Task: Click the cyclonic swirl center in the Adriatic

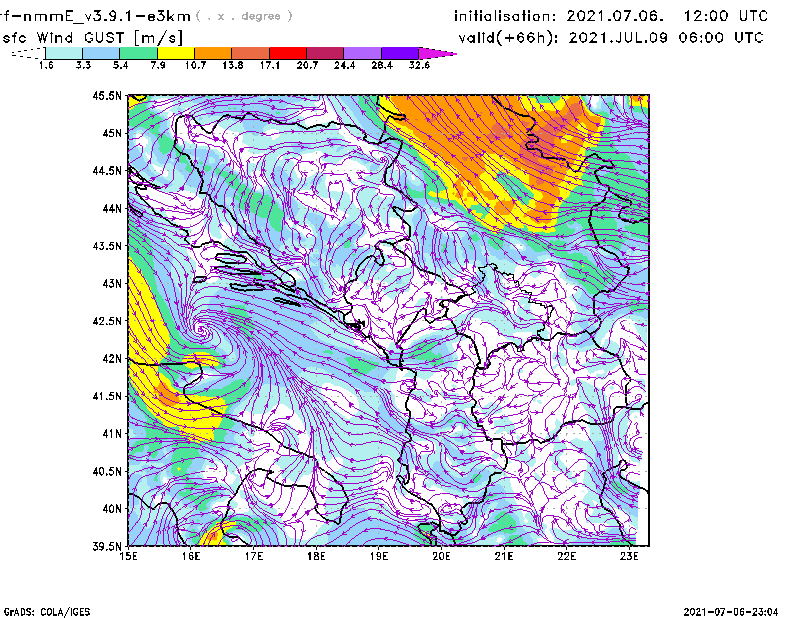Action: point(203,331)
